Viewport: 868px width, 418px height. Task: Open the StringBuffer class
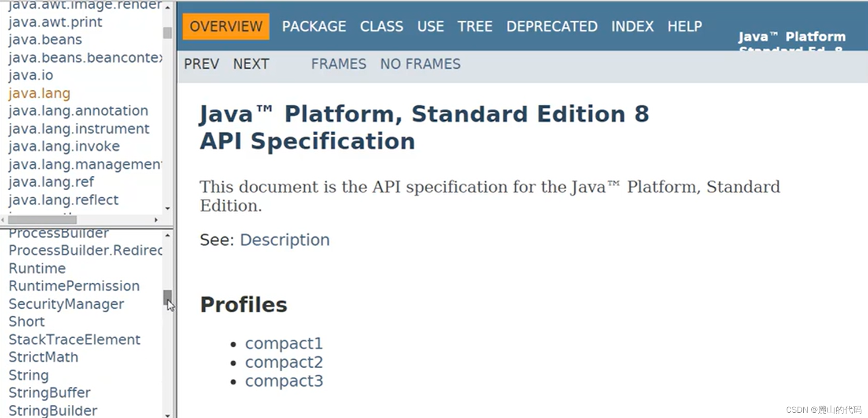point(50,392)
